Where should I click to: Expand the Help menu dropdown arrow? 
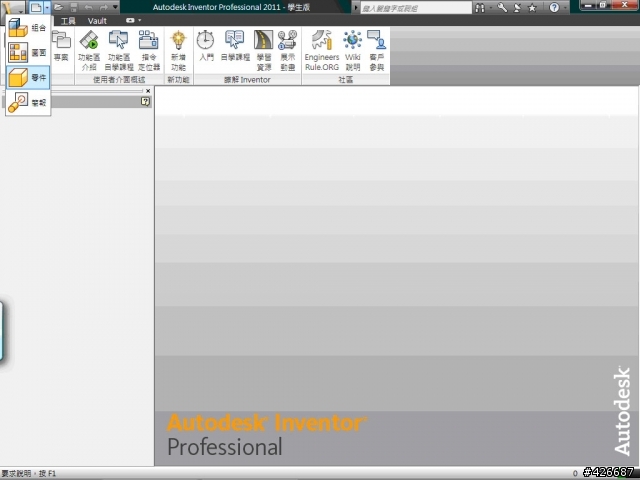coord(565,8)
